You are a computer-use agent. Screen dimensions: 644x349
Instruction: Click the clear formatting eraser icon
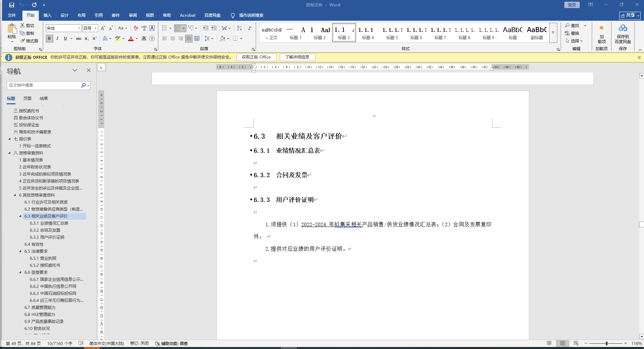[136, 28]
